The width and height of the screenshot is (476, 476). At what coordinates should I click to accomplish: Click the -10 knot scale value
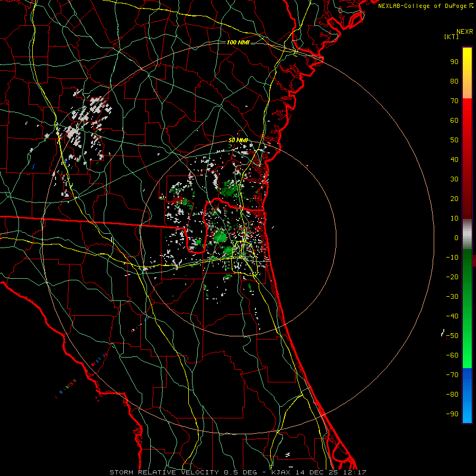452,258
